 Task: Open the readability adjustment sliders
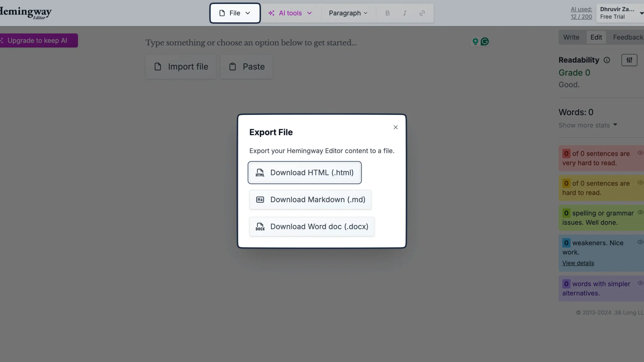tap(629, 60)
